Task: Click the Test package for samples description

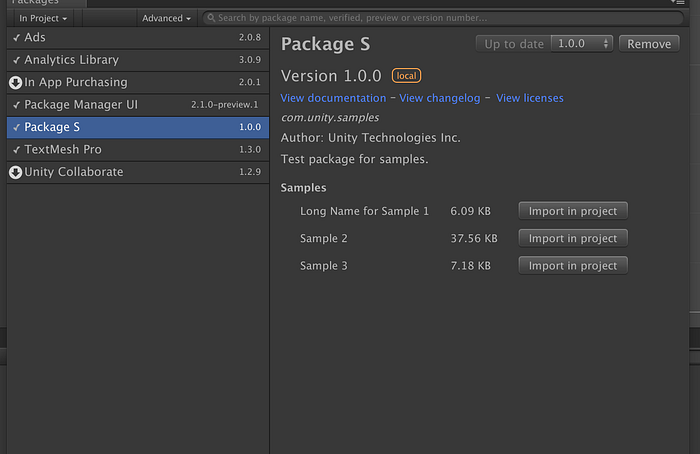Action: (x=354, y=159)
